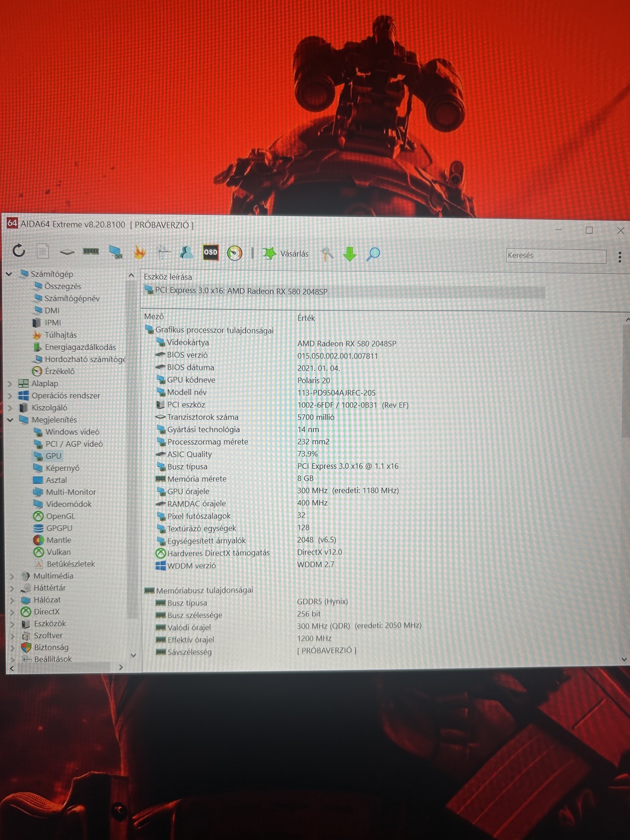Click the green download update arrow
The image size is (630, 840).
click(350, 254)
